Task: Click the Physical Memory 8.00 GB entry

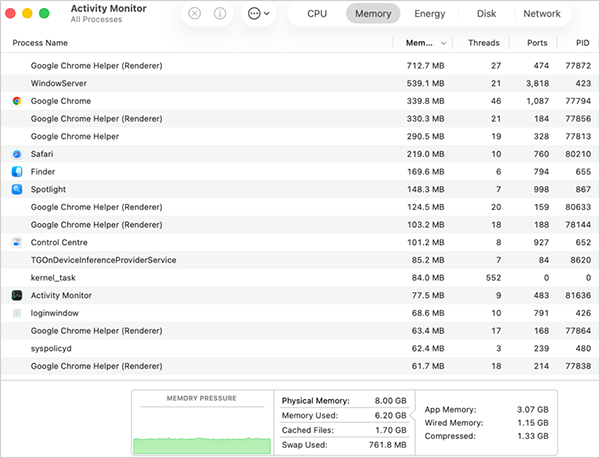Action: 344,401
